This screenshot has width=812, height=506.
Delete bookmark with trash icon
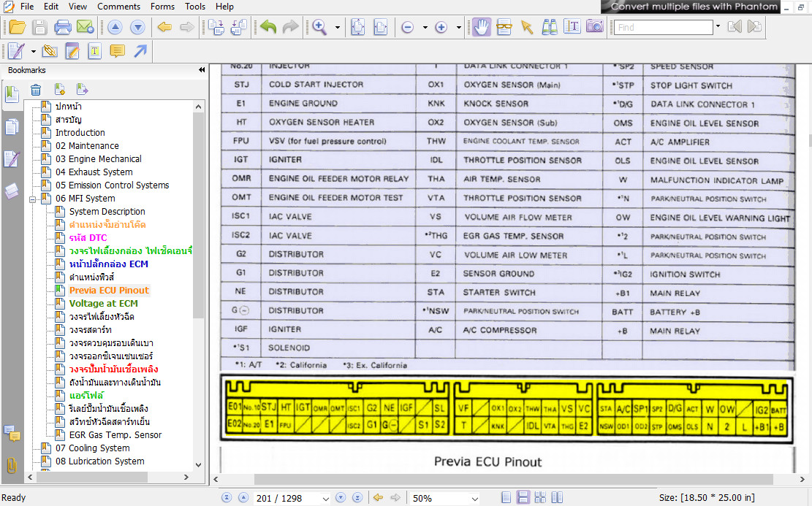(35, 90)
